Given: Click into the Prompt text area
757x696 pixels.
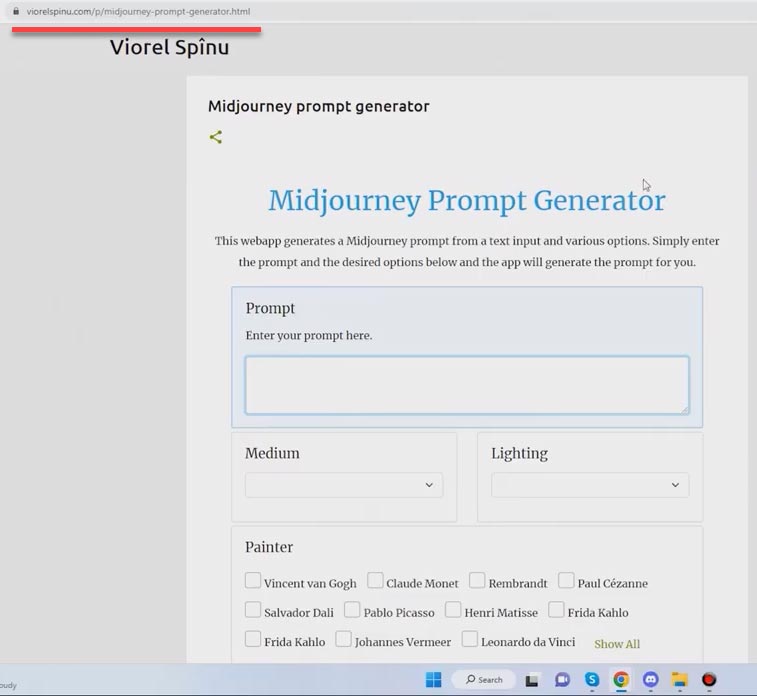Looking at the screenshot, I should [x=467, y=385].
